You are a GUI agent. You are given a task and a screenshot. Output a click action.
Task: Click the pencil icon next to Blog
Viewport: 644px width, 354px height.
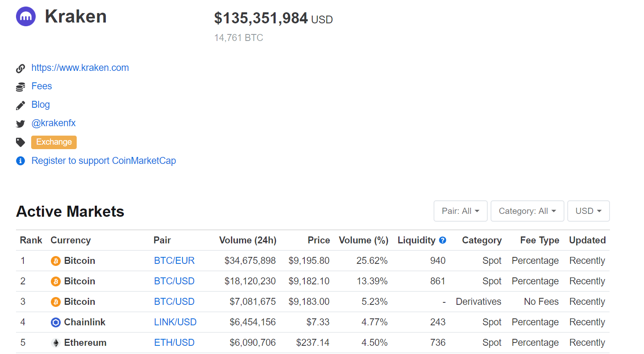click(21, 105)
